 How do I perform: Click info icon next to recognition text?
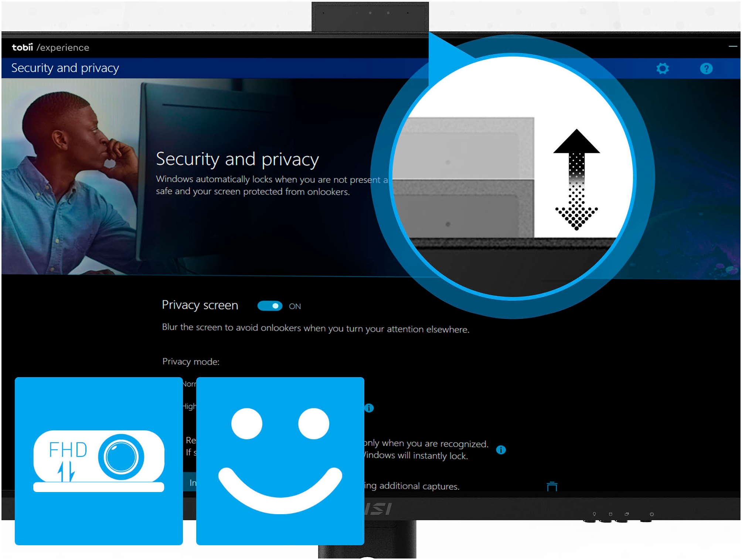pos(501,450)
